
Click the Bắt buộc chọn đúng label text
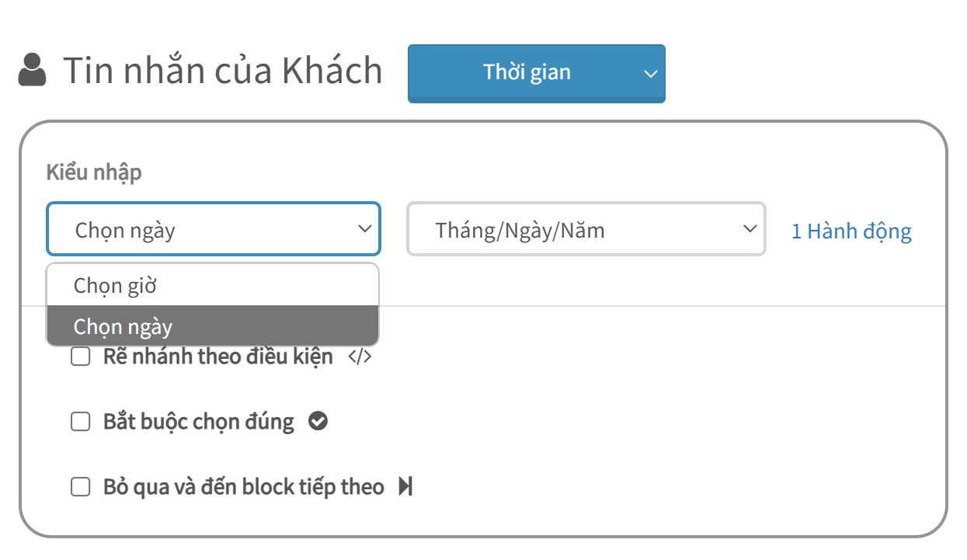199,422
